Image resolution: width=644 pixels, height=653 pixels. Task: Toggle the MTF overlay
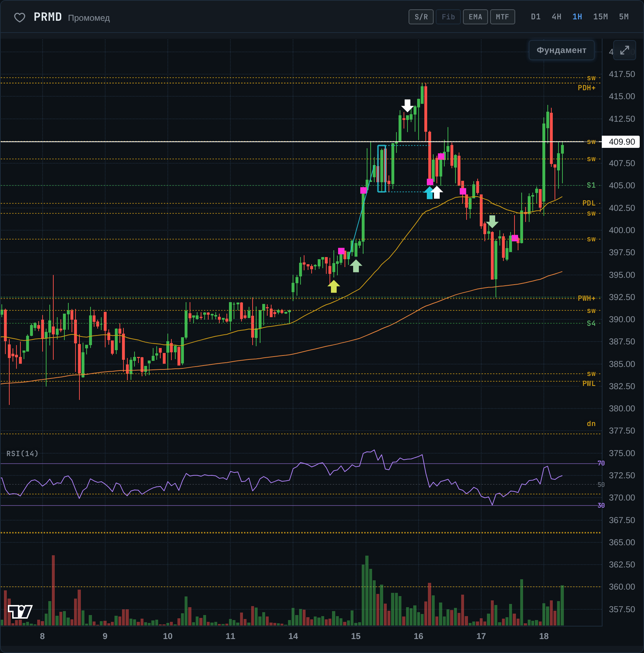pyautogui.click(x=503, y=17)
